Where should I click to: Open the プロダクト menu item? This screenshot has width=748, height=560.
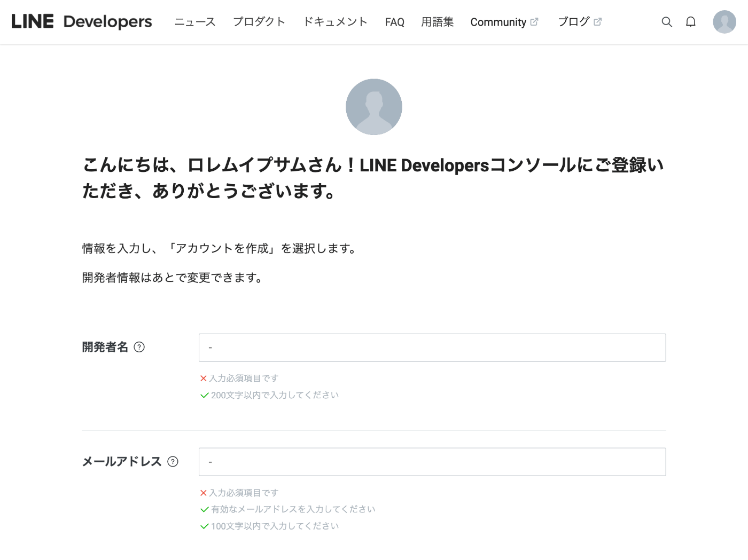click(259, 22)
